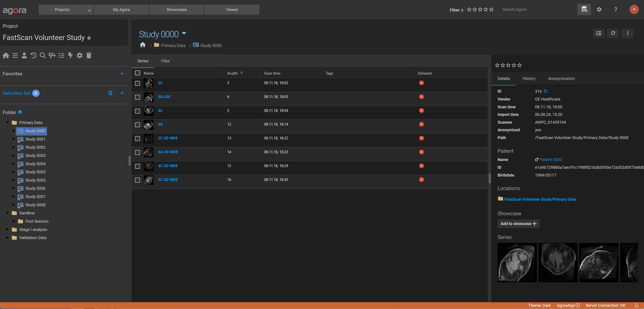
Task: Open project history clock icon
Action: click(33, 55)
